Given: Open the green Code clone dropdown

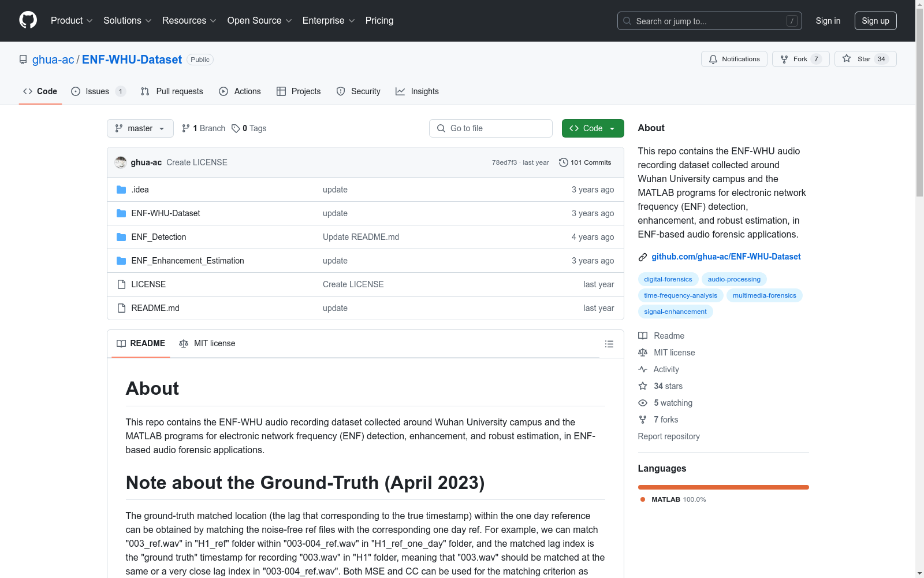Looking at the screenshot, I should click(593, 128).
